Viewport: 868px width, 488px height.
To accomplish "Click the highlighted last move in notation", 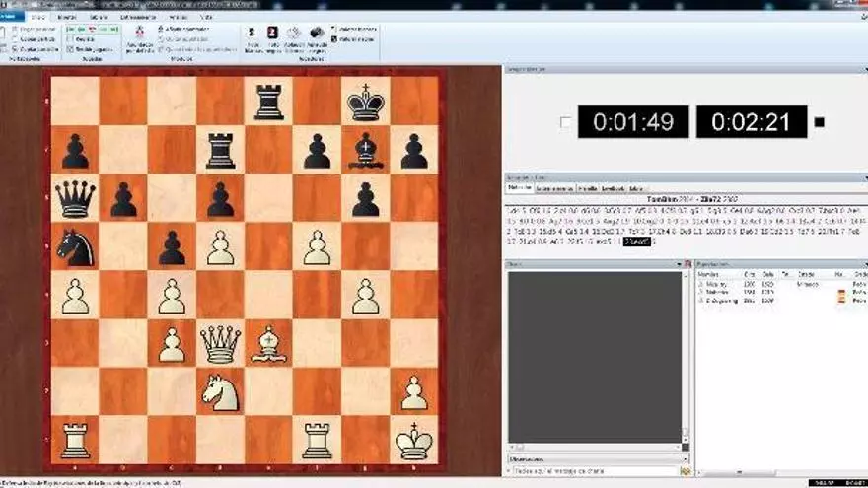I will click(636, 241).
